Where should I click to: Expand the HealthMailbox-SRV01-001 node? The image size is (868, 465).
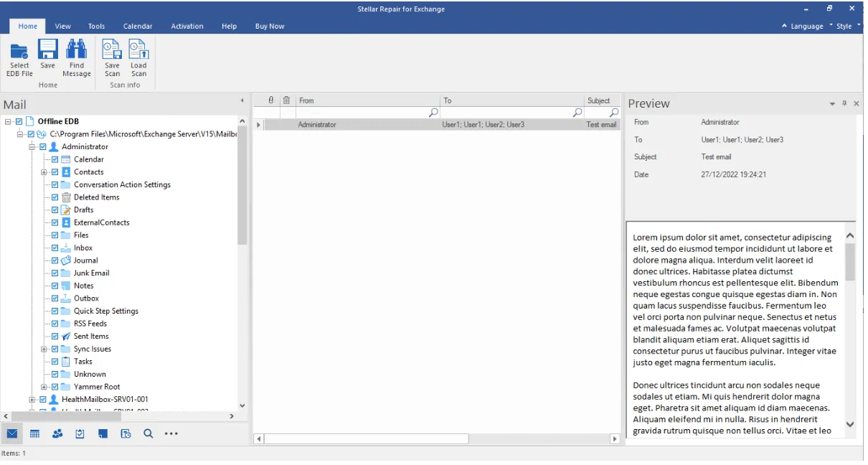coord(32,400)
